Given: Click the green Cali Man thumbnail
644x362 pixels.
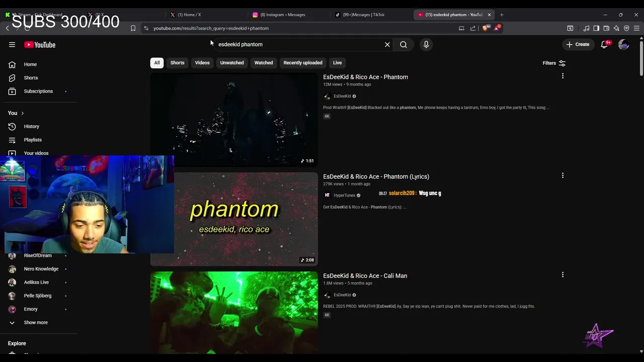Looking at the screenshot, I should [x=234, y=313].
